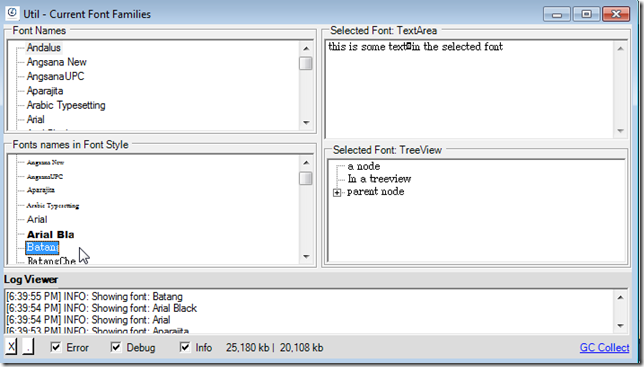Close the Util window
Screen dimensions: 644x367
tap(616, 14)
